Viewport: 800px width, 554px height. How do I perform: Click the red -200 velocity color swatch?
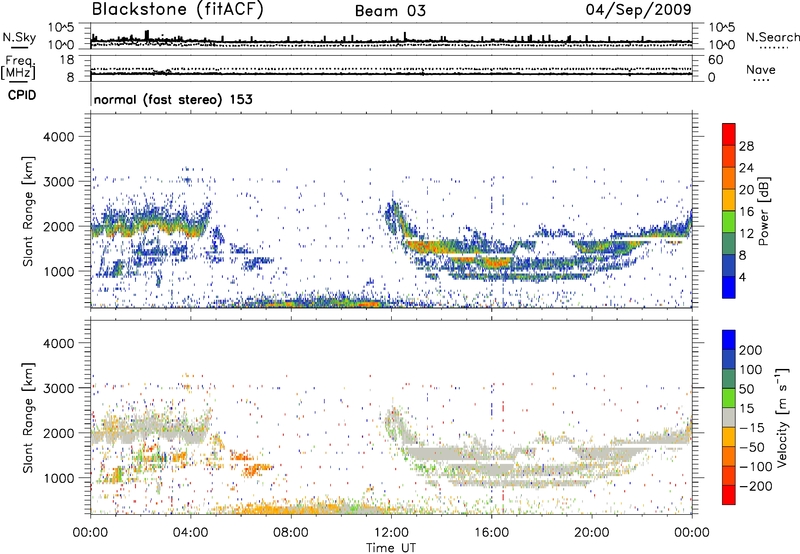pos(729,495)
